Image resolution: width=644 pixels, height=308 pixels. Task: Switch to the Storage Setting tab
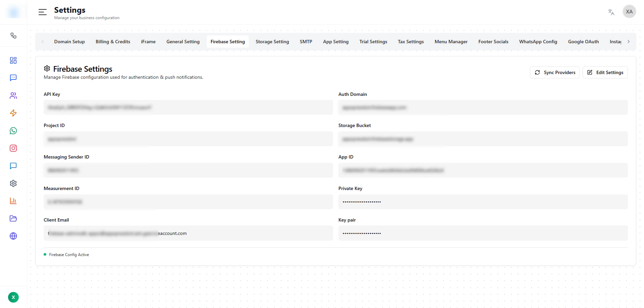tap(272, 42)
